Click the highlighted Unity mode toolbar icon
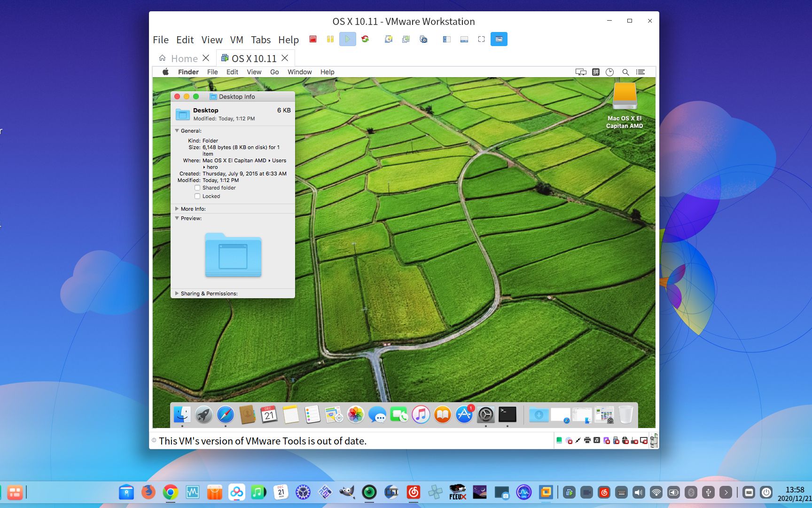The height and width of the screenshot is (508, 812). click(x=499, y=39)
